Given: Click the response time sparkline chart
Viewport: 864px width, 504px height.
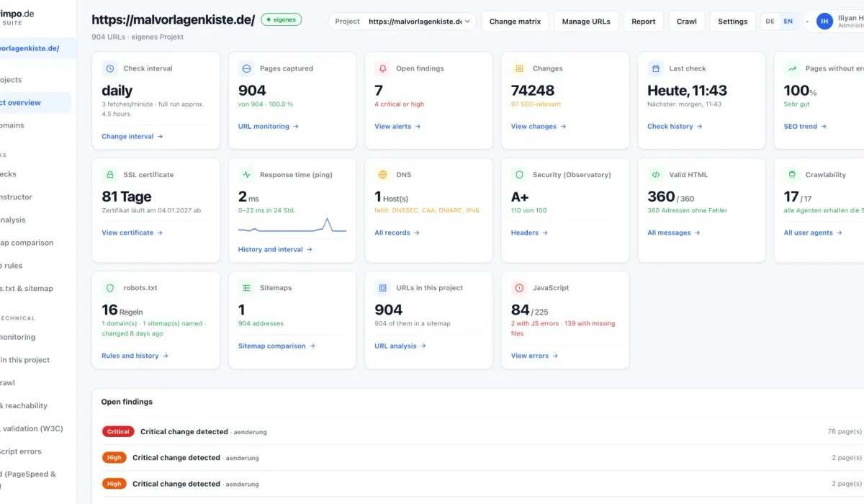Looking at the screenshot, I should click(292, 225).
